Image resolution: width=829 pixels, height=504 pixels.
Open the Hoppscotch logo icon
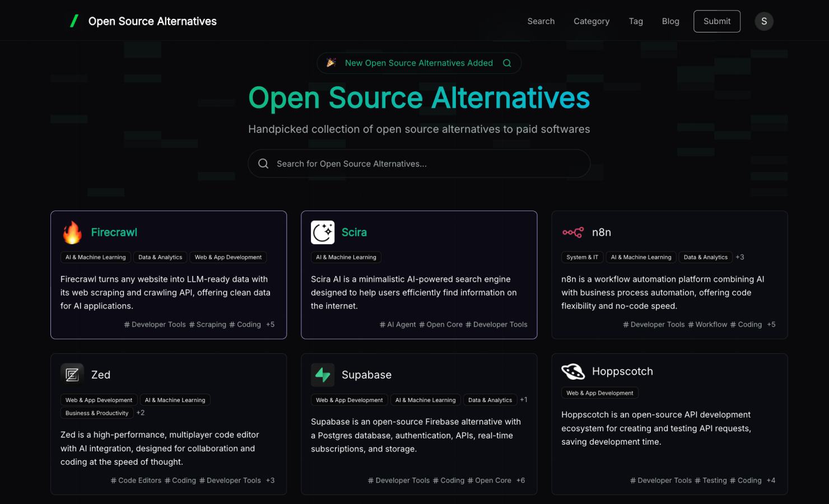573,371
